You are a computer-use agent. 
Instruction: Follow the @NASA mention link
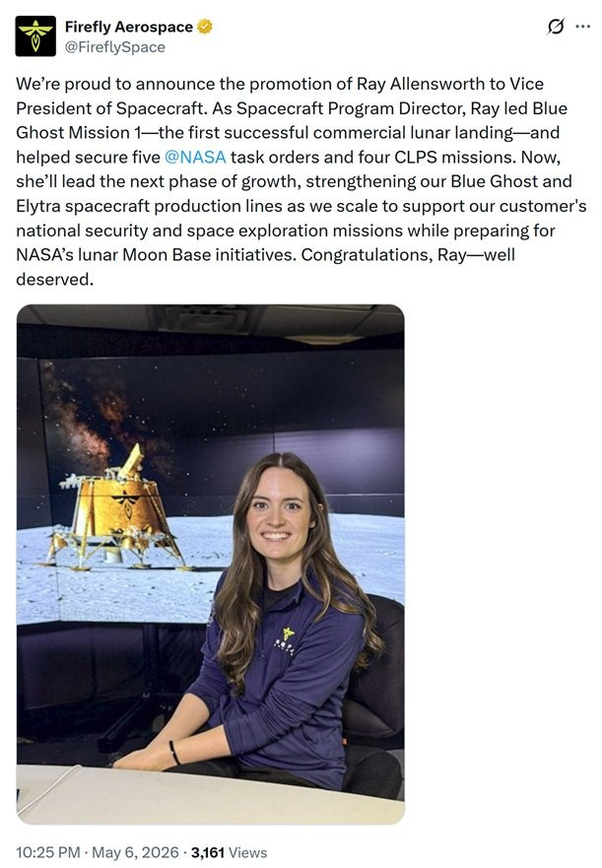tap(195, 158)
